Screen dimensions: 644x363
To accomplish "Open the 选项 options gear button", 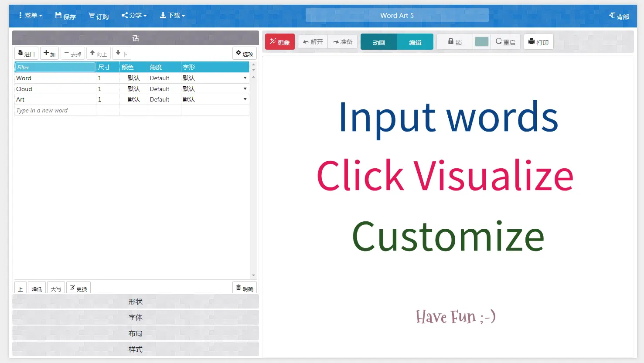I will pos(245,54).
